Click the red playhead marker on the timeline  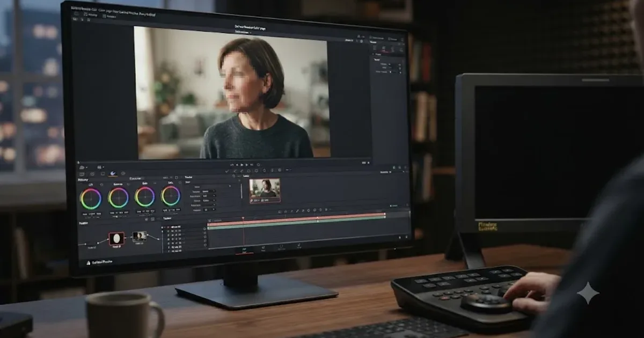point(243,218)
